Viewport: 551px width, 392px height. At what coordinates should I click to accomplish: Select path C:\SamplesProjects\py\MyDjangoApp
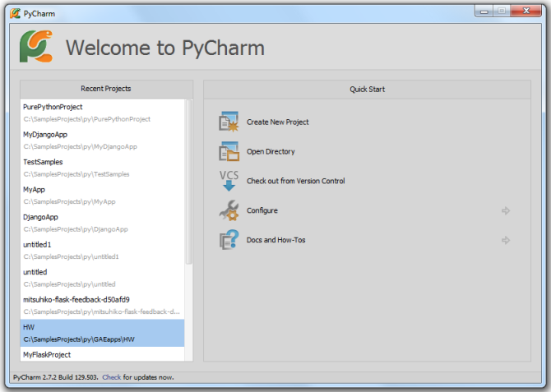[80, 146]
